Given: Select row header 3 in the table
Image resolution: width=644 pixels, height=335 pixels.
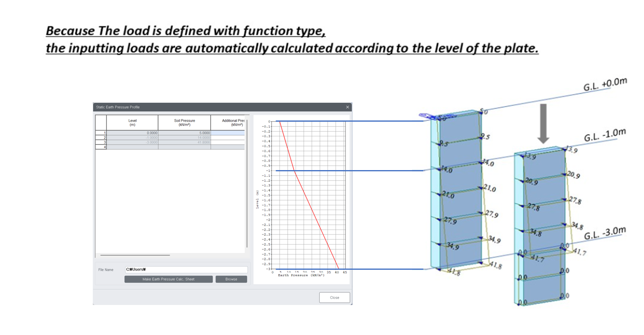Looking at the screenshot, I should [x=101, y=142].
